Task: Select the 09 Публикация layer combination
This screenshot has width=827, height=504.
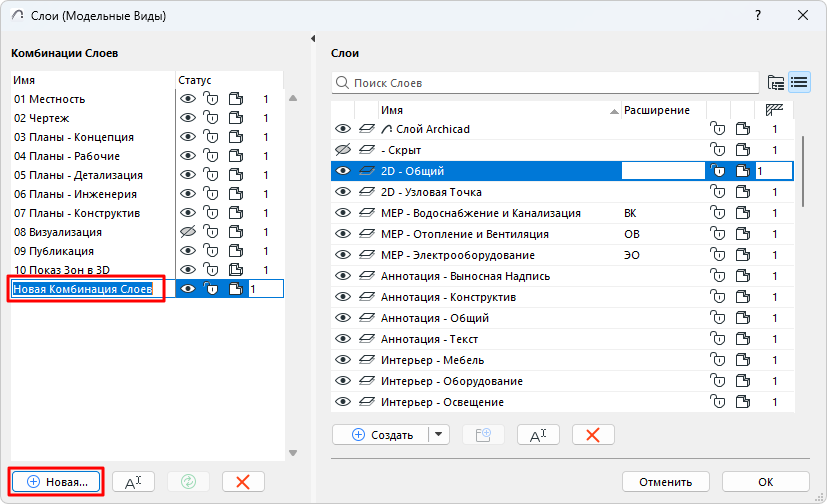Action: point(54,251)
